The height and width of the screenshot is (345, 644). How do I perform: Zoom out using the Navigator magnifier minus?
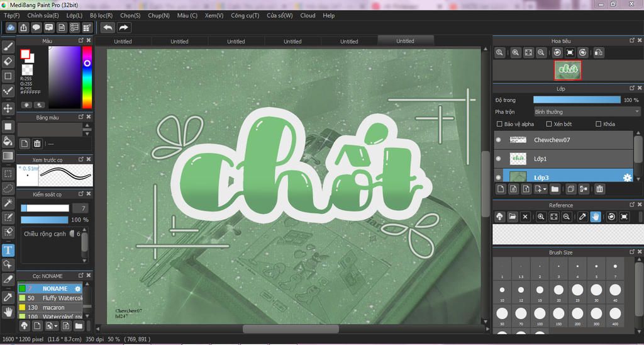coord(541,53)
